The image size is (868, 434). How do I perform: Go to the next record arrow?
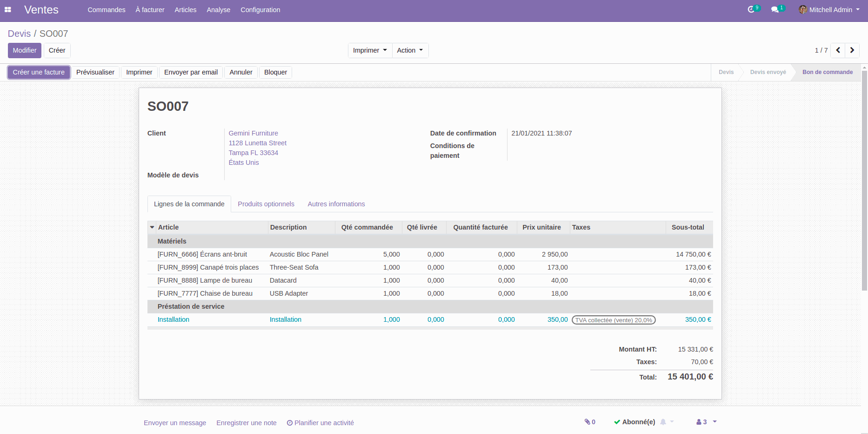[852, 50]
